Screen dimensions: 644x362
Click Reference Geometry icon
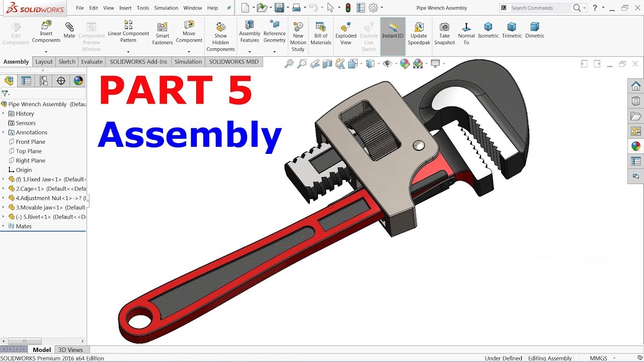(274, 31)
